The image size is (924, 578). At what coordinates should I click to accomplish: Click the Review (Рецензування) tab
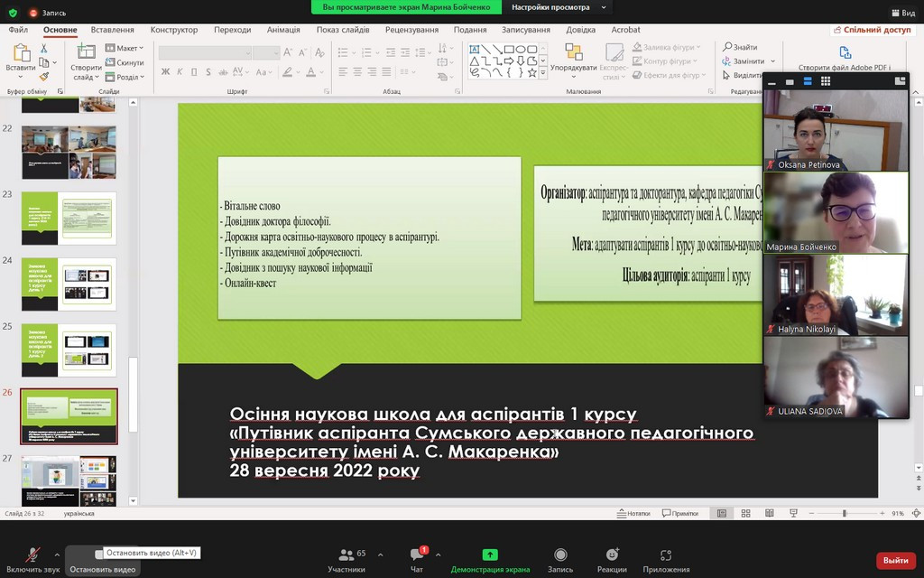click(411, 30)
